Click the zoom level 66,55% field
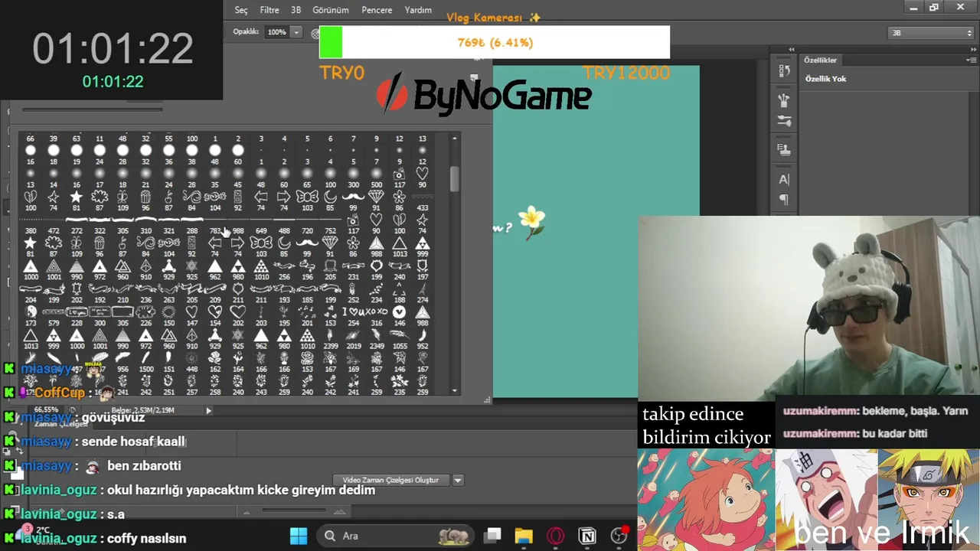 [x=47, y=410]
